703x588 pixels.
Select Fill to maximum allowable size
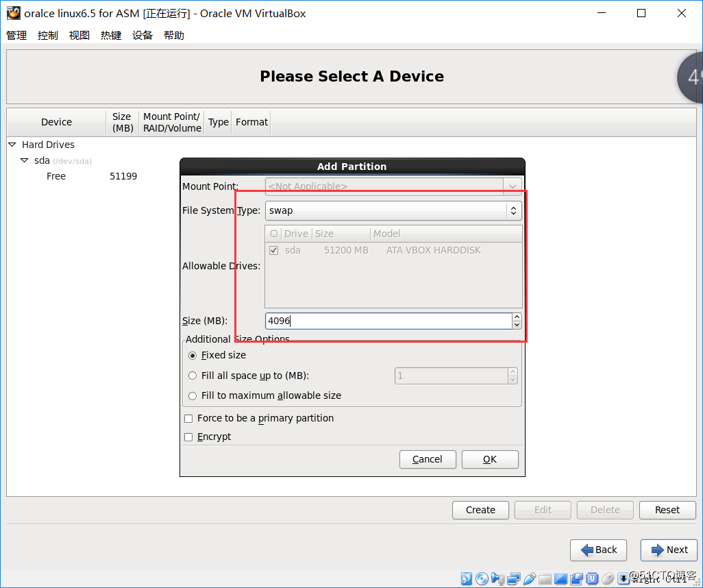(x=193, y=396)
